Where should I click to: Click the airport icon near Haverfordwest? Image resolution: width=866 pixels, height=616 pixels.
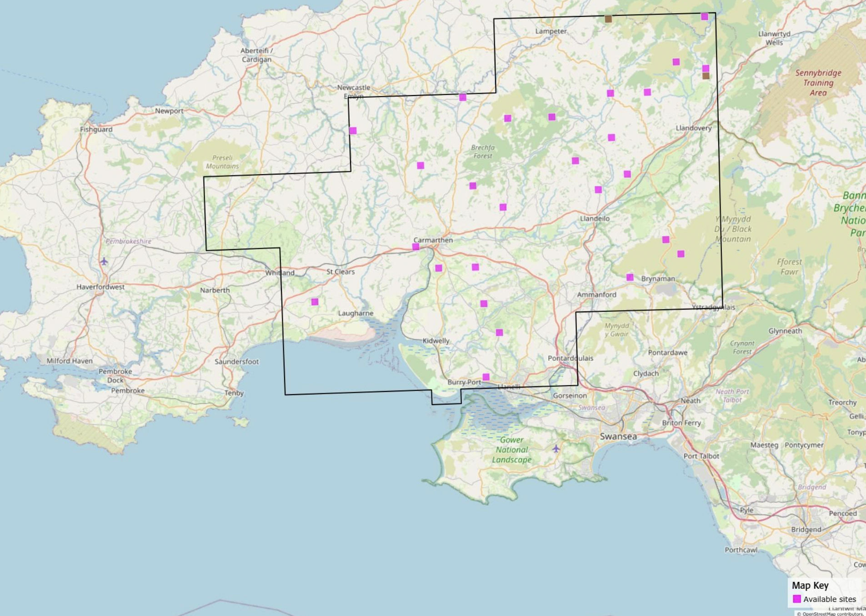tap(104, 261)
